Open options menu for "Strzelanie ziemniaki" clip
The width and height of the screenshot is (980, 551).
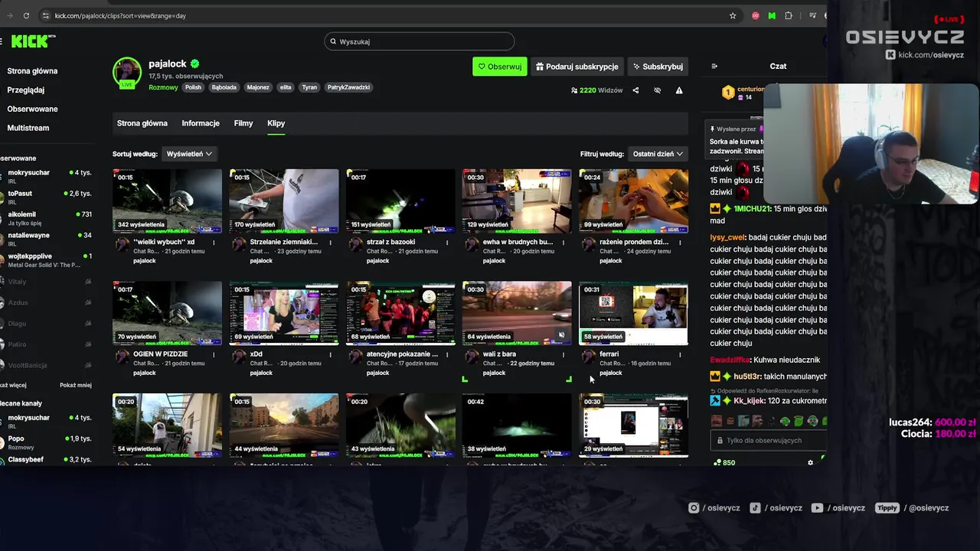[331, 243]
